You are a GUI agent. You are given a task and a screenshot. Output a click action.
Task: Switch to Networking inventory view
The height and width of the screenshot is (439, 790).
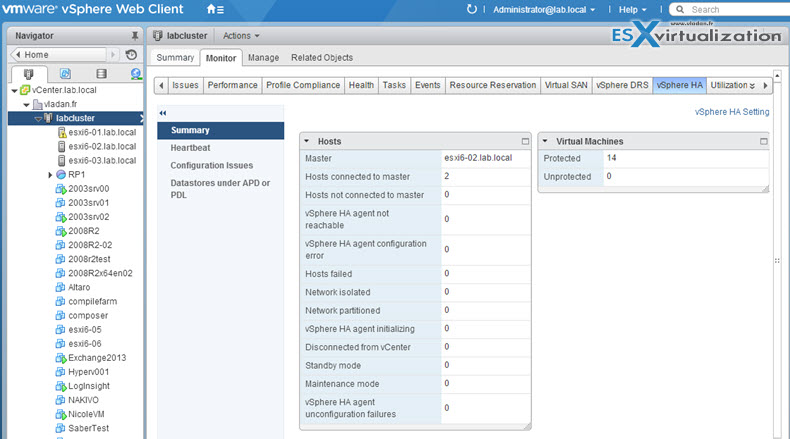[136, 74]
